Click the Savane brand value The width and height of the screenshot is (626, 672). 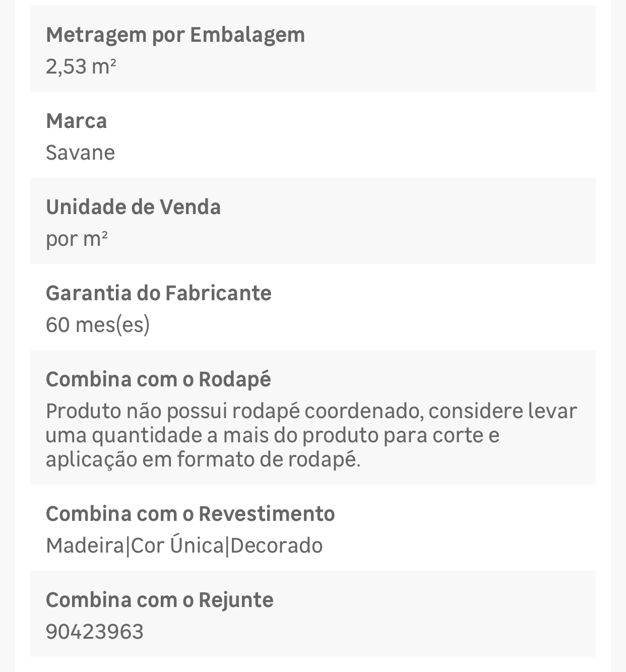81,153
